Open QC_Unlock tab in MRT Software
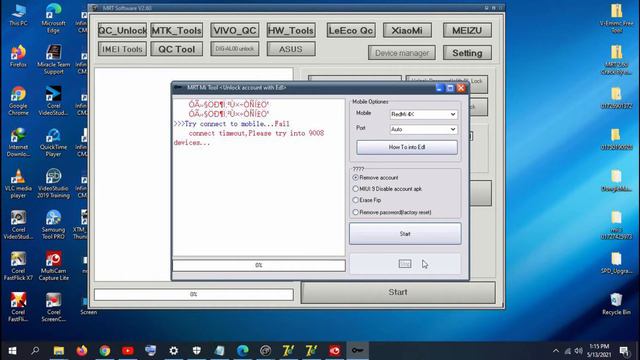Viewport: 640px width, 360px height. [x=122, y=30]
